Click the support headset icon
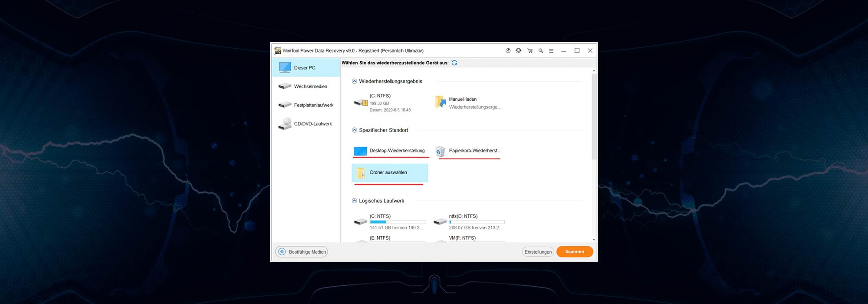Viewport: 868px width, 304px height. pyautogui.click(x=518, y=51)
